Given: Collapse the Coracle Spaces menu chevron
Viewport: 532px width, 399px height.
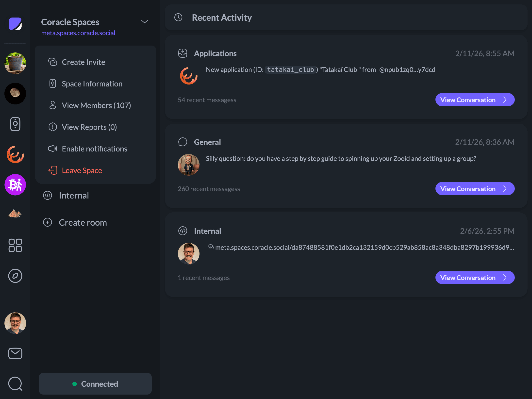Looking at the screenshot, I should (145, 22).
